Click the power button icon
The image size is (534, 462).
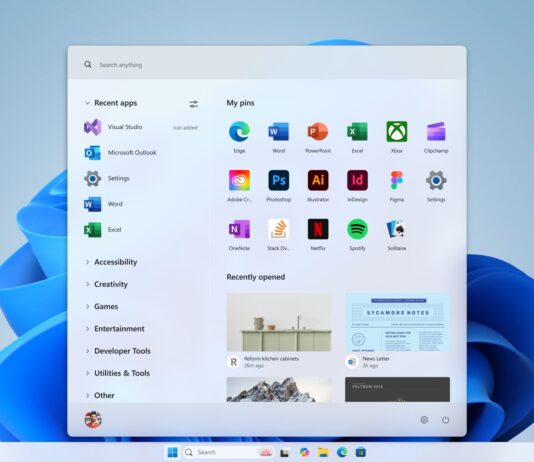445,420
